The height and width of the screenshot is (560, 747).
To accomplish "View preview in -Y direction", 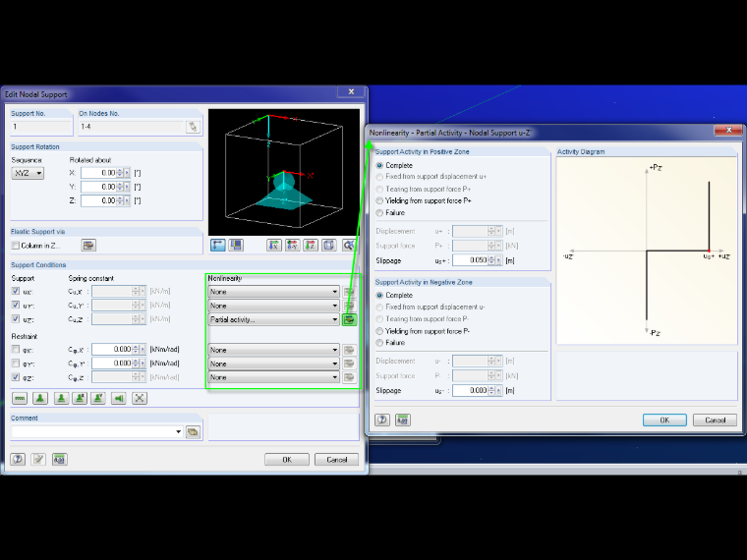I will point(293,246).
